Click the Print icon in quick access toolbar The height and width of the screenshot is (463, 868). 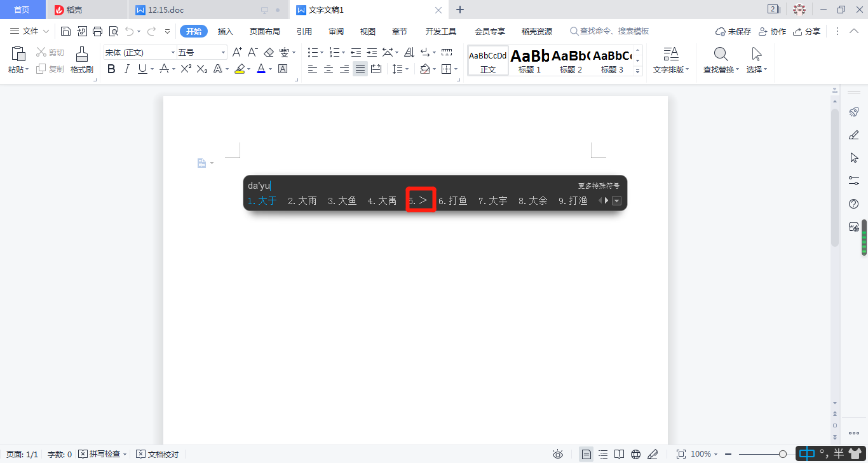pyautogui.click(x=97, y=31)
